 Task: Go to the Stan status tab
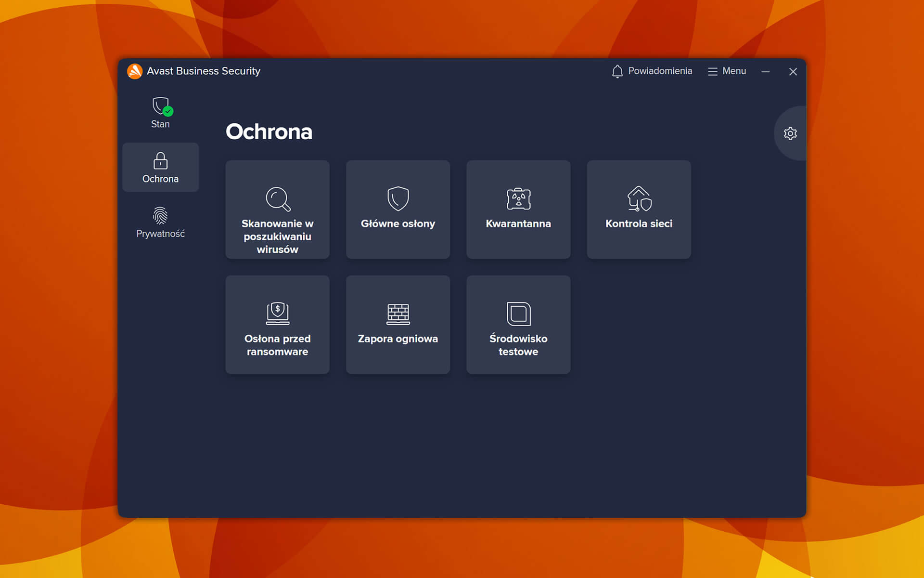click(160, 113)
